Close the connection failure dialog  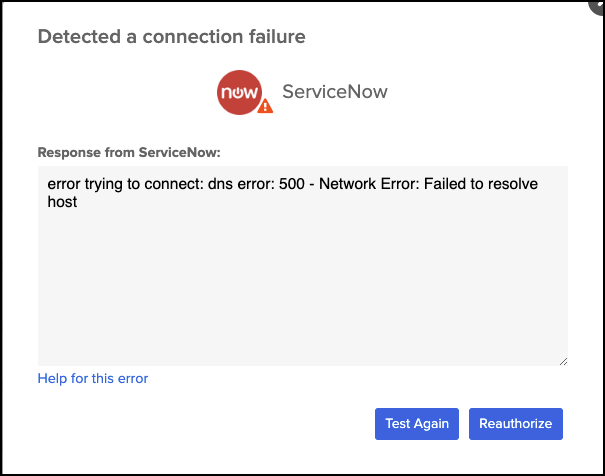tap(597, 4)
